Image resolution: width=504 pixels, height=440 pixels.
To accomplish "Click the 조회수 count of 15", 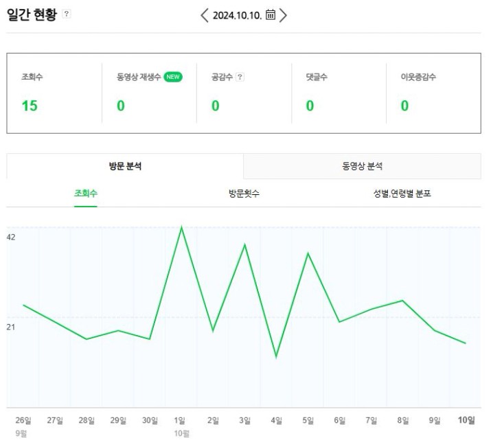I will 30,106.
